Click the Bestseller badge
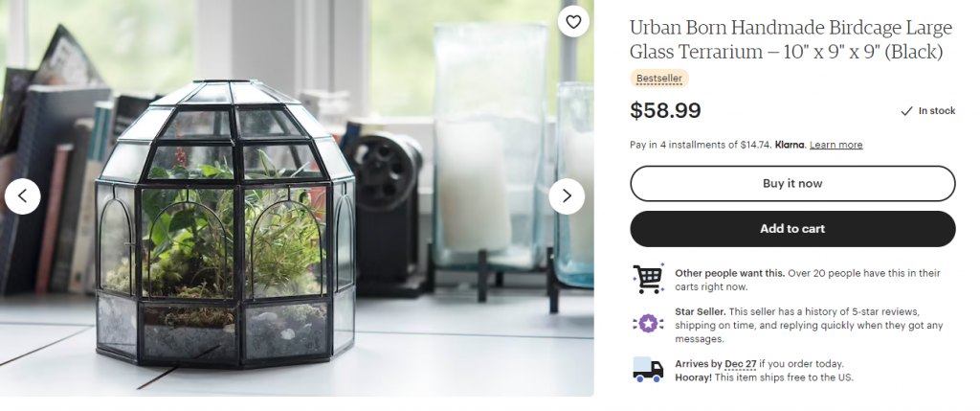Screen dimensions: 980x411 click(658, 79)
